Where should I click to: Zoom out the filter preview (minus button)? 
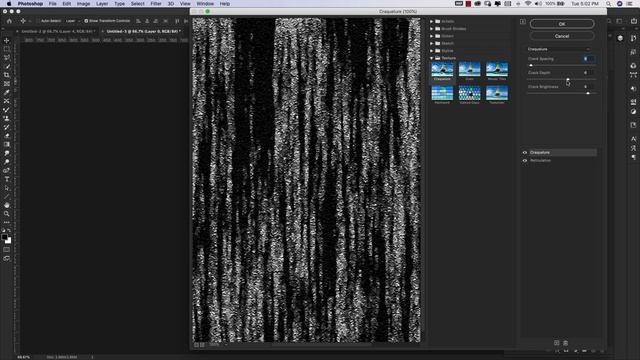pos(196,345)
